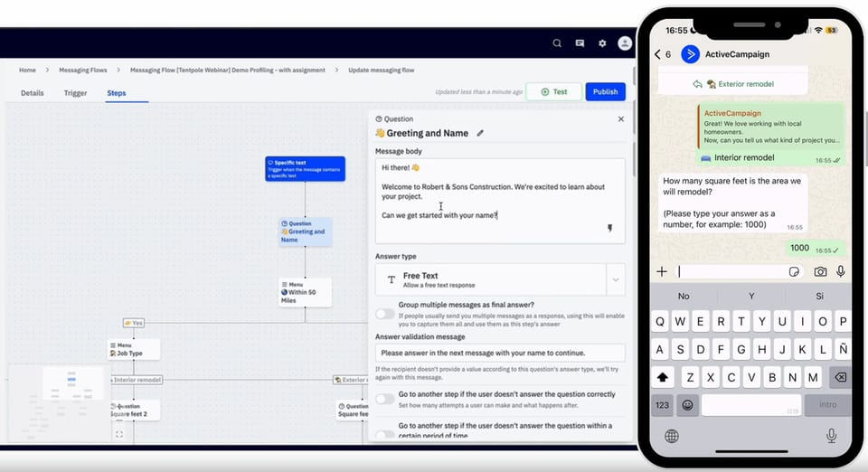Screen dimensions: 868x472
Task: Select the Specific text trigger node
Action: 305,169
